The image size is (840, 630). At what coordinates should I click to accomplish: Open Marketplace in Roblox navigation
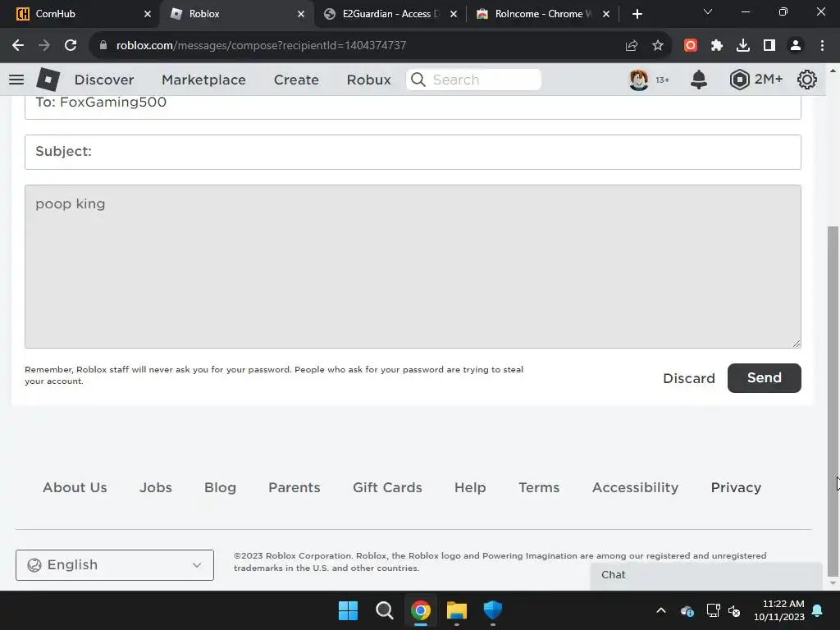[203, 80]
